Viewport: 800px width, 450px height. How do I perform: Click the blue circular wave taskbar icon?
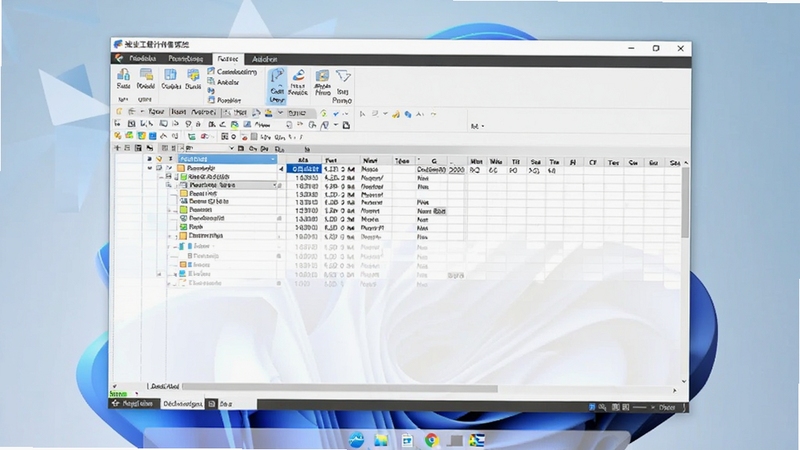click(356, 440)
